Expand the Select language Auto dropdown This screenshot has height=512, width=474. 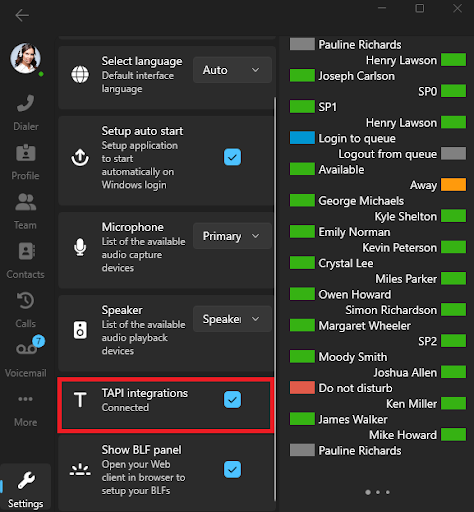coord(232,70)
